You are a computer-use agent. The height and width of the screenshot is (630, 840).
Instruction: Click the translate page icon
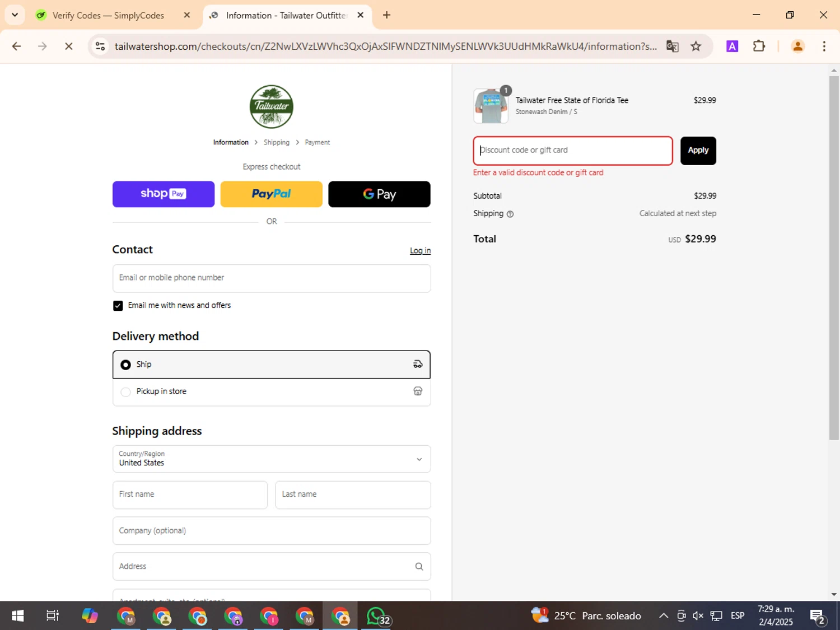(x=673, y=46)
